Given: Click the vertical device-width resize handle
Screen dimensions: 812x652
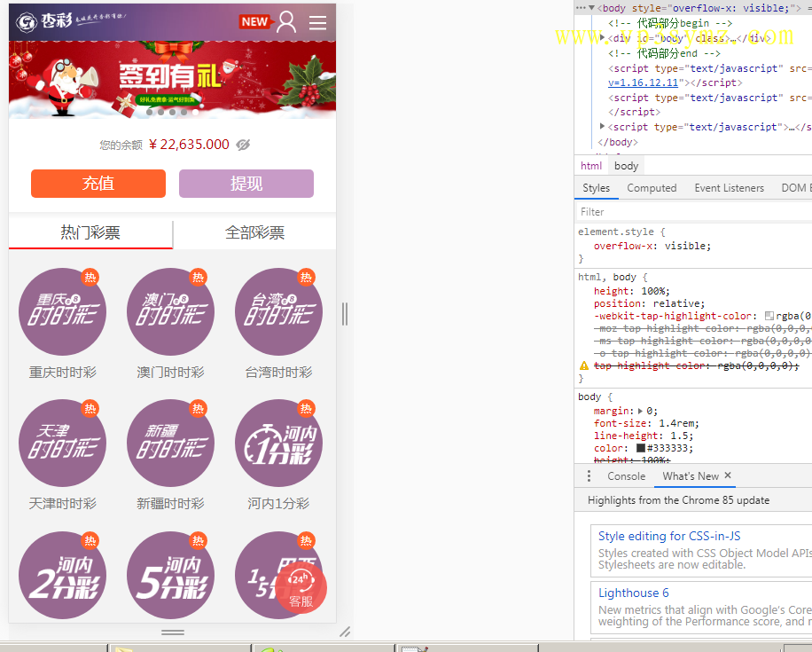Looking at the screenshot, I should (x=345, y=313).
